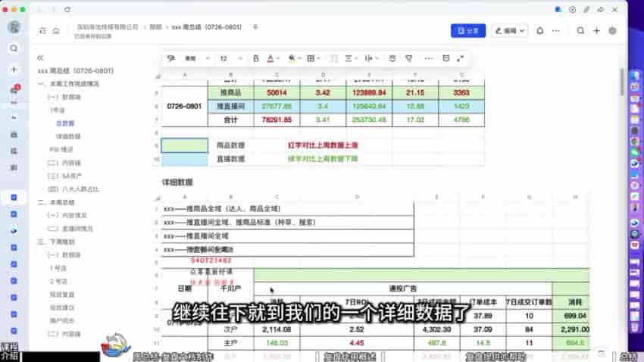Click the freeze panes table icon
The image size is (644, 362).
pos(446,58)
